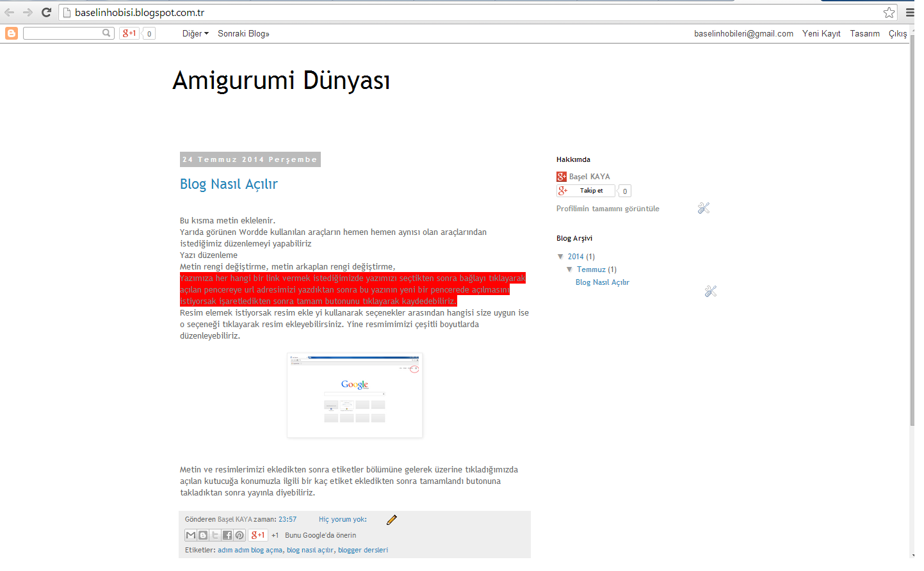Click the g+1 button in the navbar

129,33
